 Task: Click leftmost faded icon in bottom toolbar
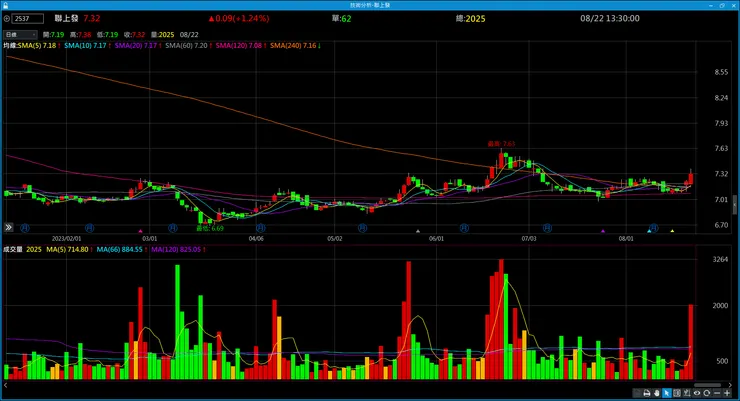coord(637,393)
